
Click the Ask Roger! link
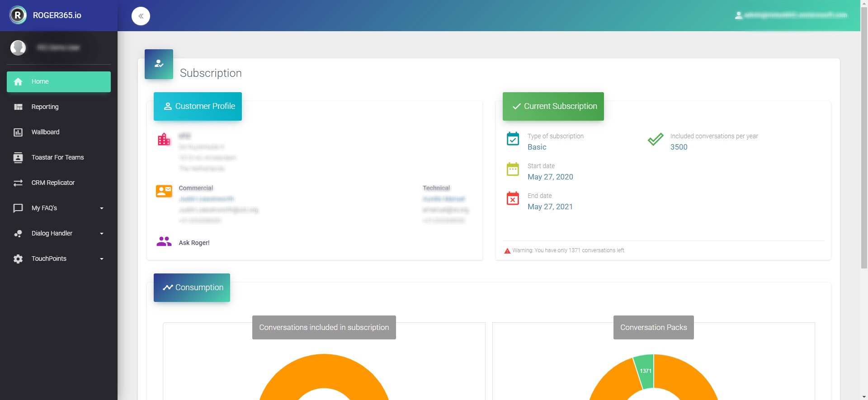click(194, 243)
